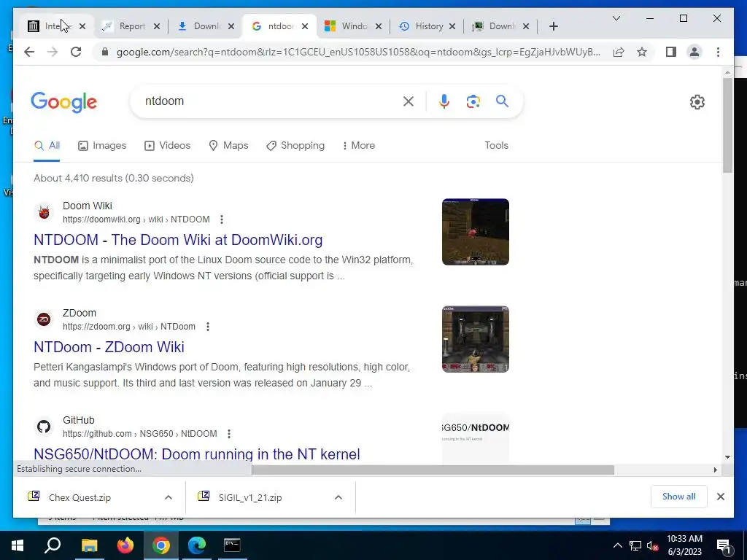Select the Maps search filter
Viewport: 747px width, 560px height.
point(228,146)
